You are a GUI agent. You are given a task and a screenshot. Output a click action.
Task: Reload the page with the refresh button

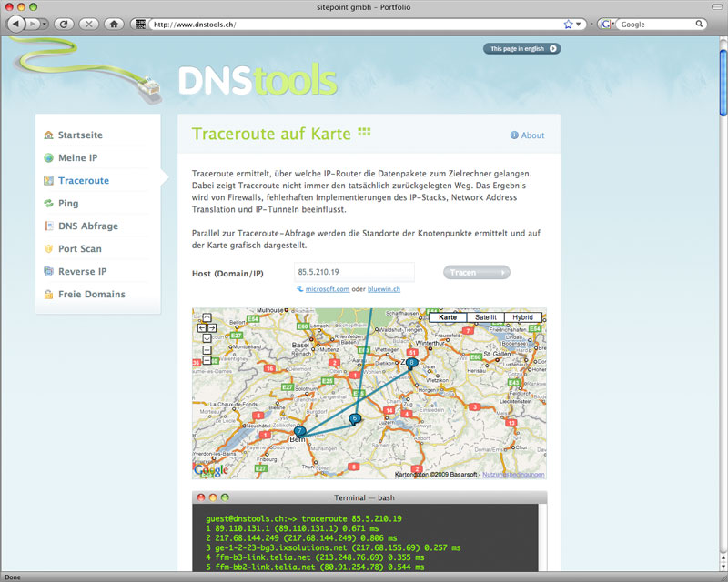click(x=64, y=24)
